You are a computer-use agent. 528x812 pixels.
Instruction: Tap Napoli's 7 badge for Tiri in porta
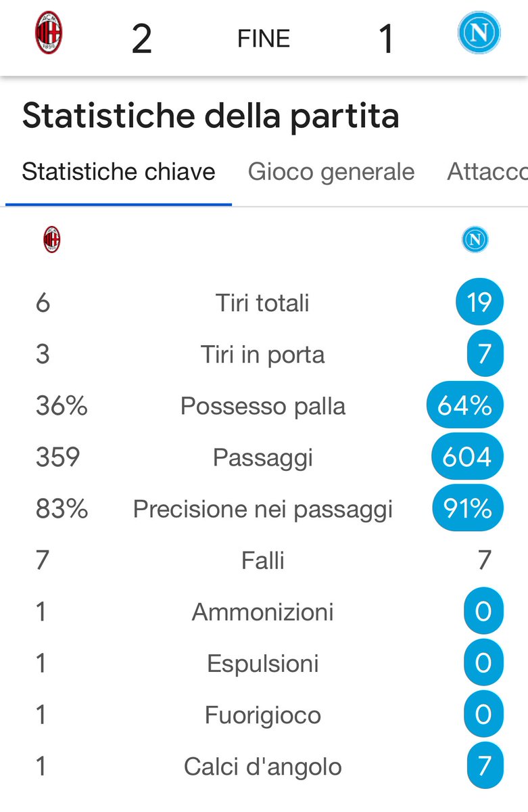point(484,355)
